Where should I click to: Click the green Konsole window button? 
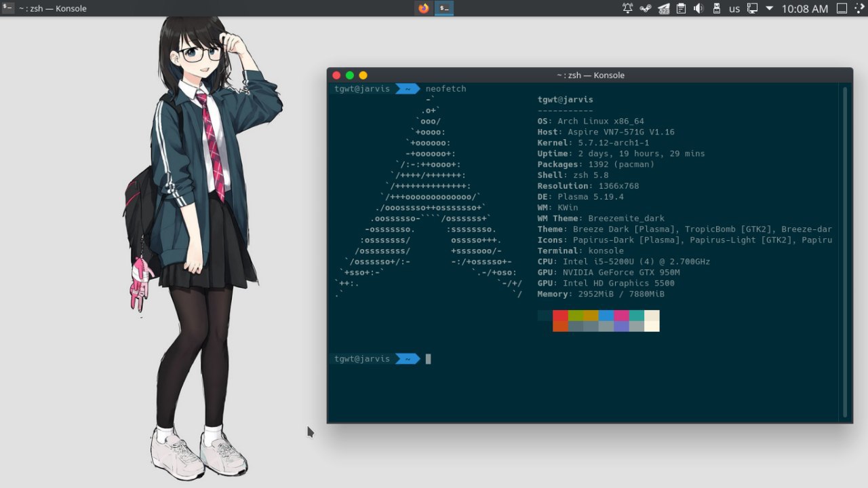point(350,75)
